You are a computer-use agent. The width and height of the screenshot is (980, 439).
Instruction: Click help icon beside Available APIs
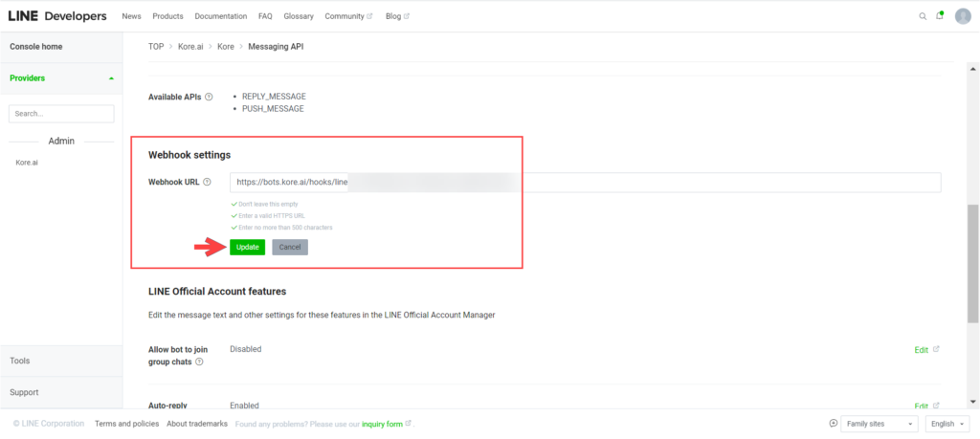click(209, 97)
